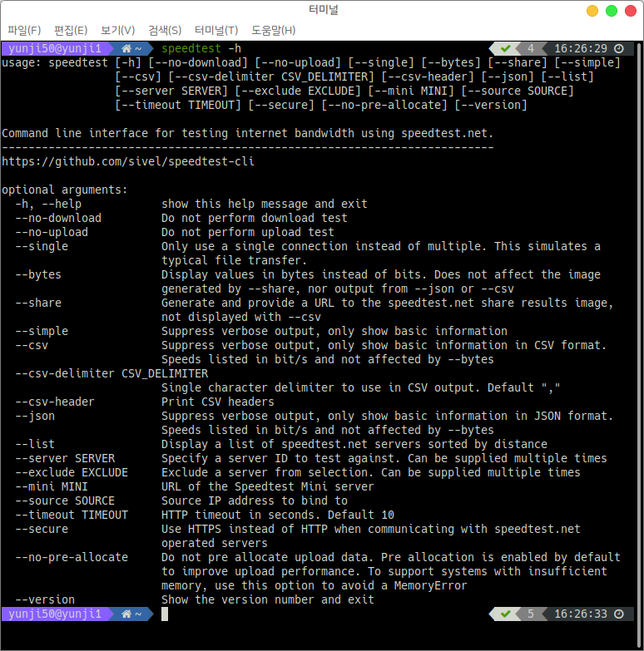The image size is (644, 651).
Task: Click the github.com/sivel/speedtest-cli link
Action: [x=128, y=161]
